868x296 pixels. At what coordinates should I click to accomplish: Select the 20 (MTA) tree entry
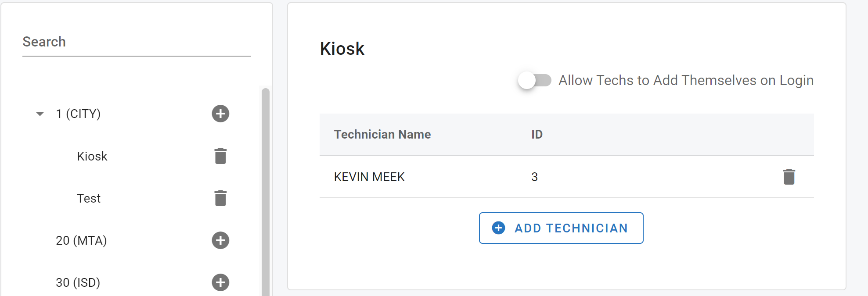point(81,240)
